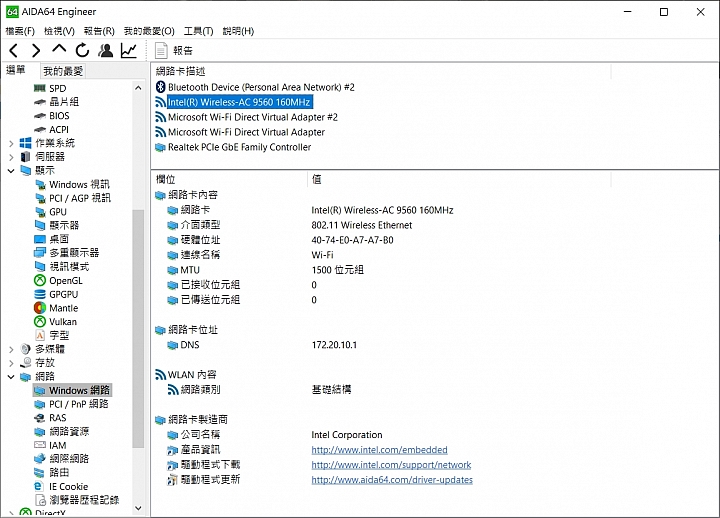This screenshot has width=720, height=518.
Task: Open the 檢視(V) menu
Action: 59,31
